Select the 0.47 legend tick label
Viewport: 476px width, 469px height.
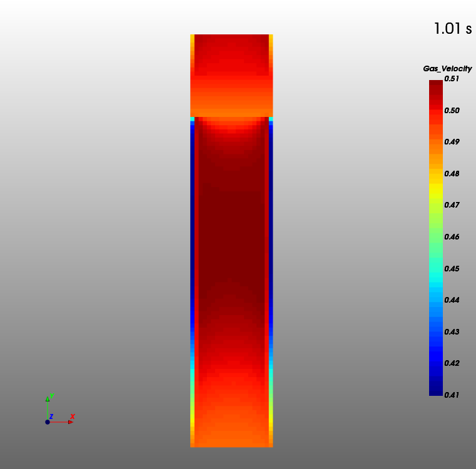coord(452,205)
